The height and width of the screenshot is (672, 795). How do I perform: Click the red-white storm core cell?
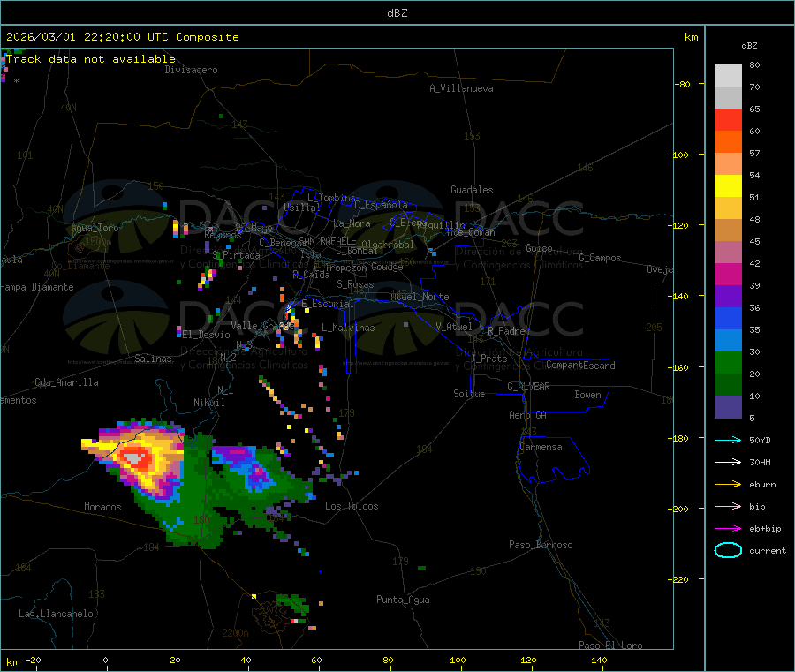(x=135, y=457)
